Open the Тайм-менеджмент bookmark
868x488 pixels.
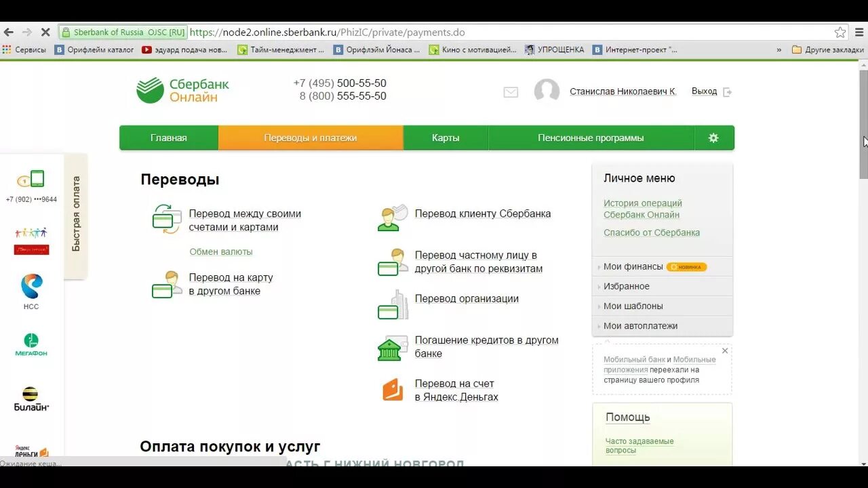281,49
